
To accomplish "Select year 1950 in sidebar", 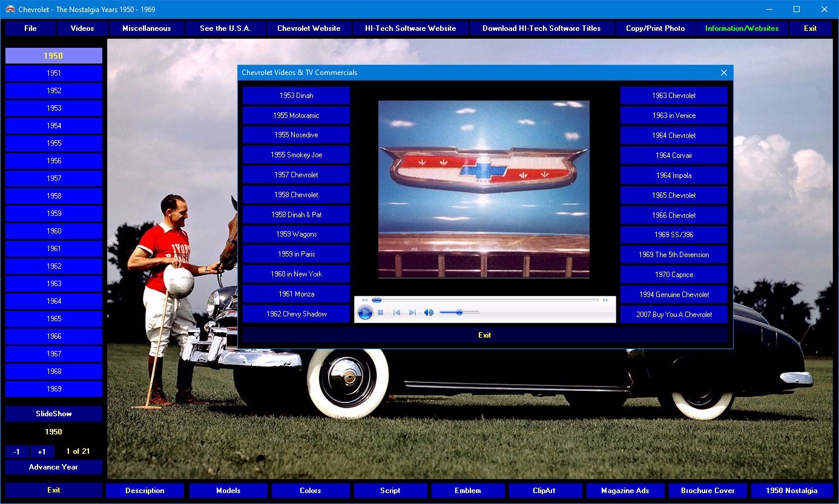I will (54, 56).
